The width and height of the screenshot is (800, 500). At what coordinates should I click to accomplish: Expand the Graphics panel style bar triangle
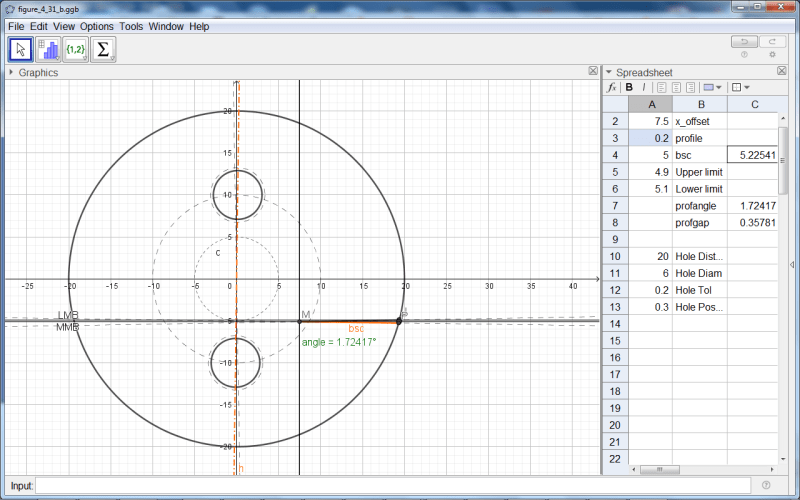pos(11,72)
